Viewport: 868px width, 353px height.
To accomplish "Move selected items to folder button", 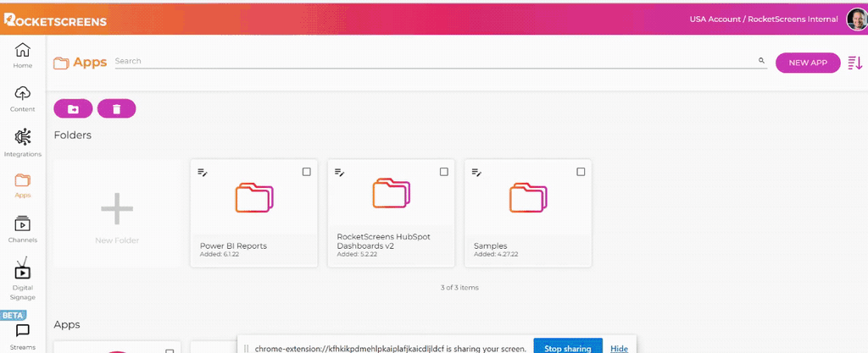I will point(73,109).
